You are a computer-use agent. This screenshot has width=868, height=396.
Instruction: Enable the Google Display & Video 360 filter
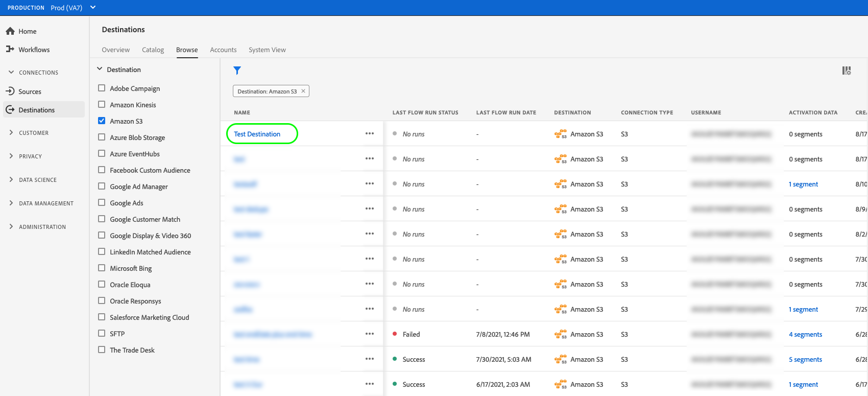pyautogui.click(x=102, y=235)
